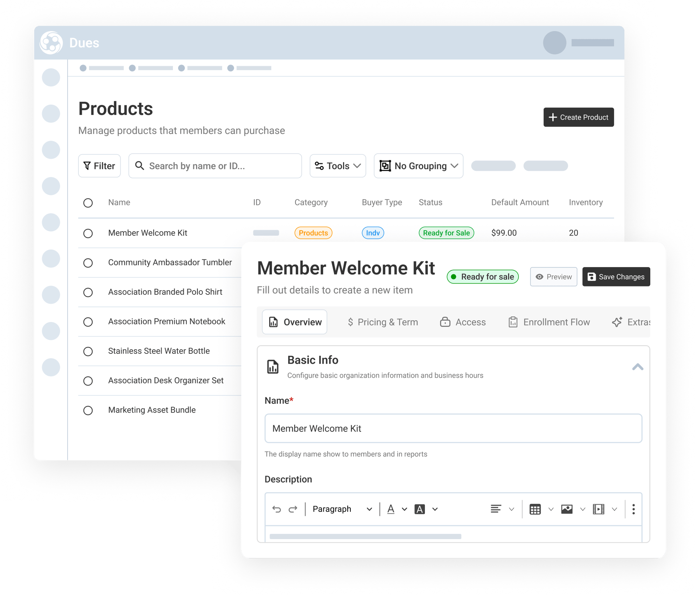
Task: Switch to the Enrollment Flow tab
Action: coord(549,322)
